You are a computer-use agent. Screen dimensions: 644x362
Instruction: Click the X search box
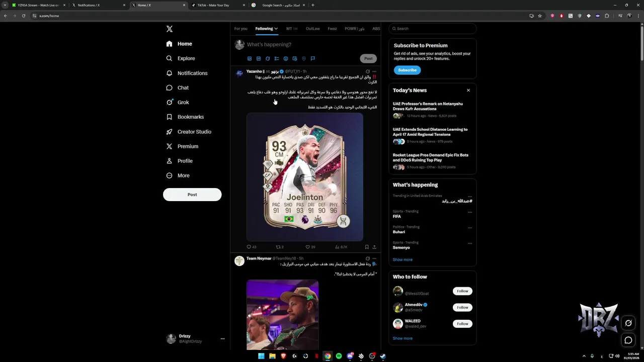tap(433, 29)
